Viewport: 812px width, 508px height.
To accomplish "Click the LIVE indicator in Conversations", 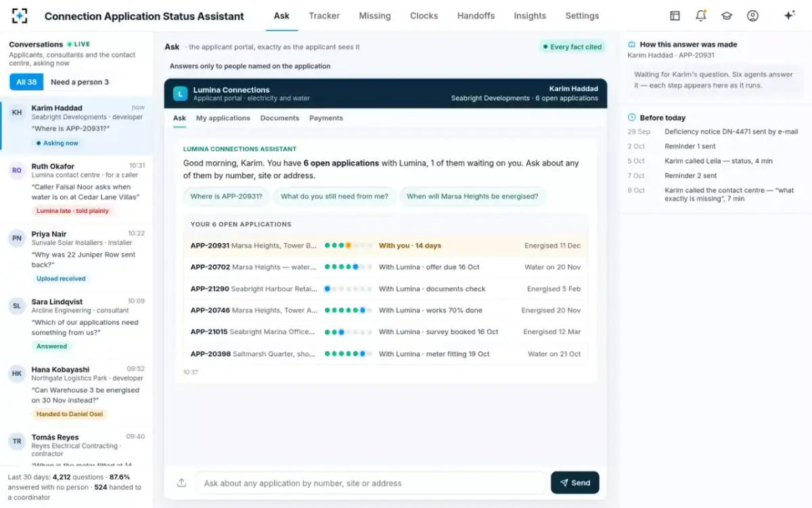I will pyautogui.click(x=78, y=44).
